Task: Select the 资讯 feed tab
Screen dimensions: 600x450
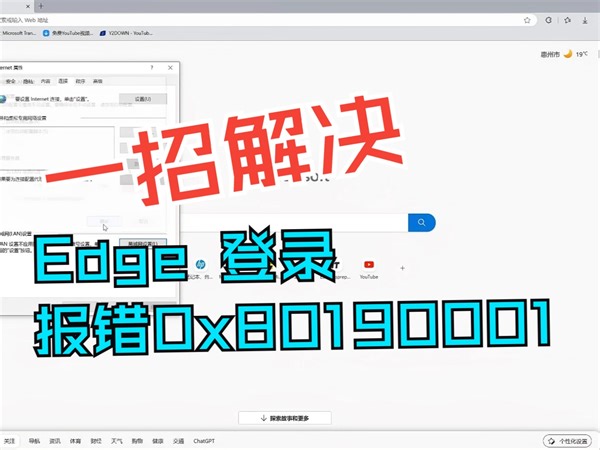Action: [x=55, y=441]
